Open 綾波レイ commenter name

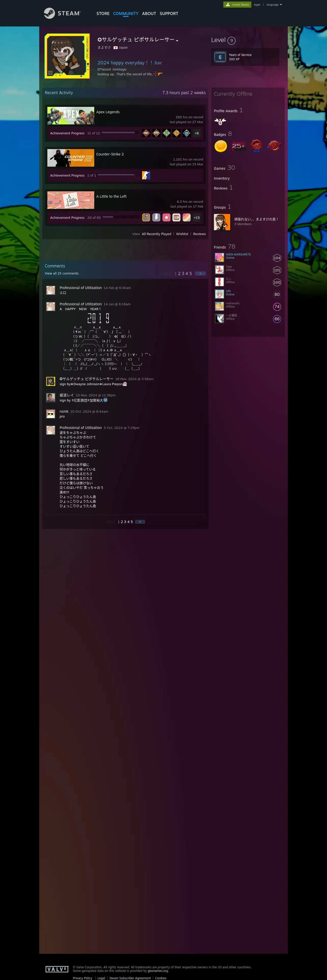click(x=67, y=395)
